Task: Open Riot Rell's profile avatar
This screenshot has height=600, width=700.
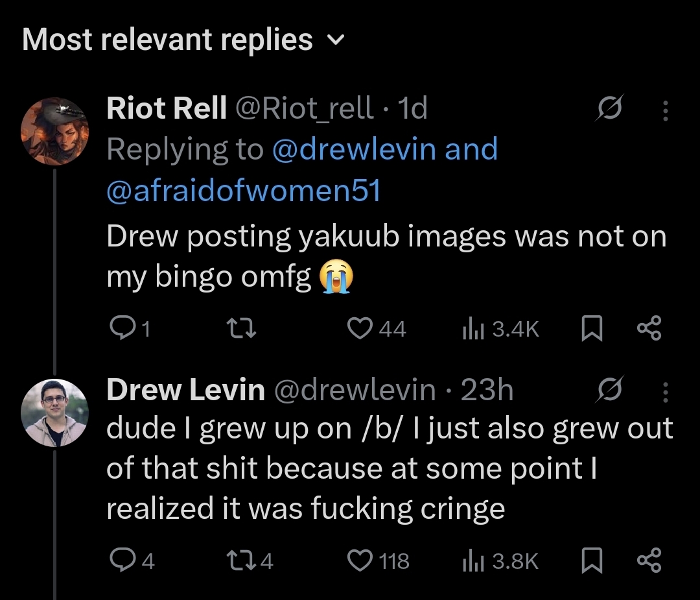Action: click(54, 131)
